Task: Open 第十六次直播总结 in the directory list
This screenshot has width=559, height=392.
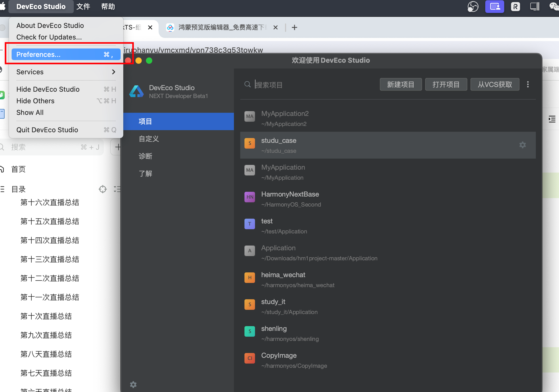Action: [x=50, y=202]
